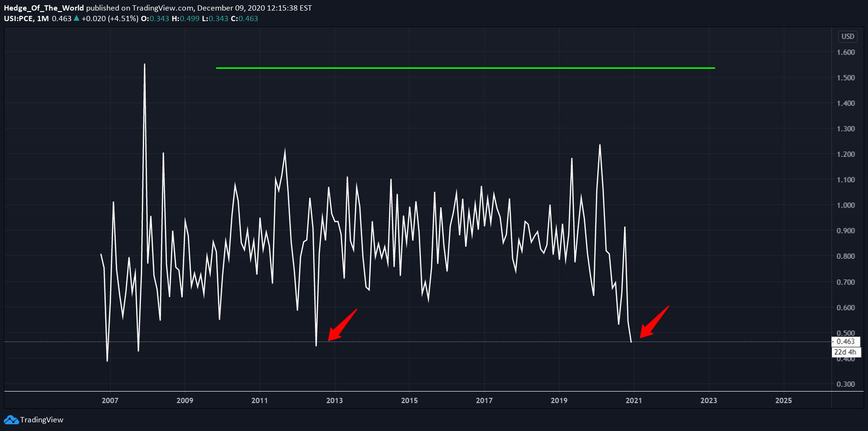The width and height of the screenshot is (868, 431).
Task: Click the 1.000 price axis label
Action: (x=846, y=205)
